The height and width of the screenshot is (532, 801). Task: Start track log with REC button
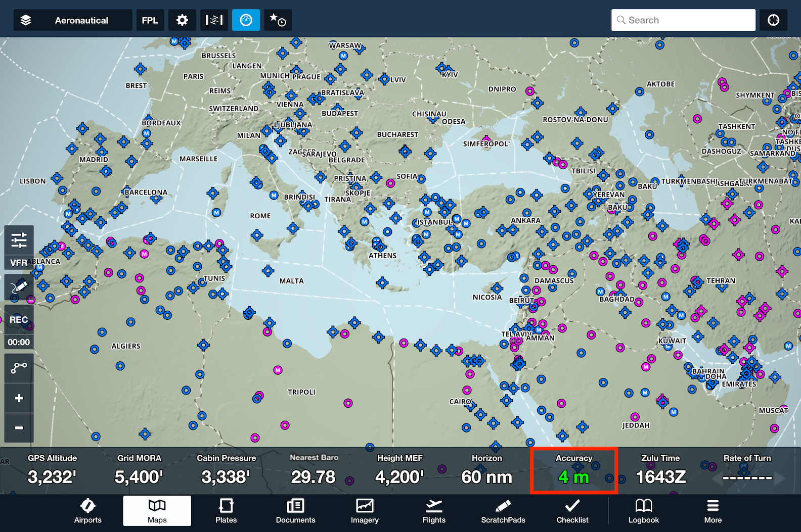click(x=19, y=320)
